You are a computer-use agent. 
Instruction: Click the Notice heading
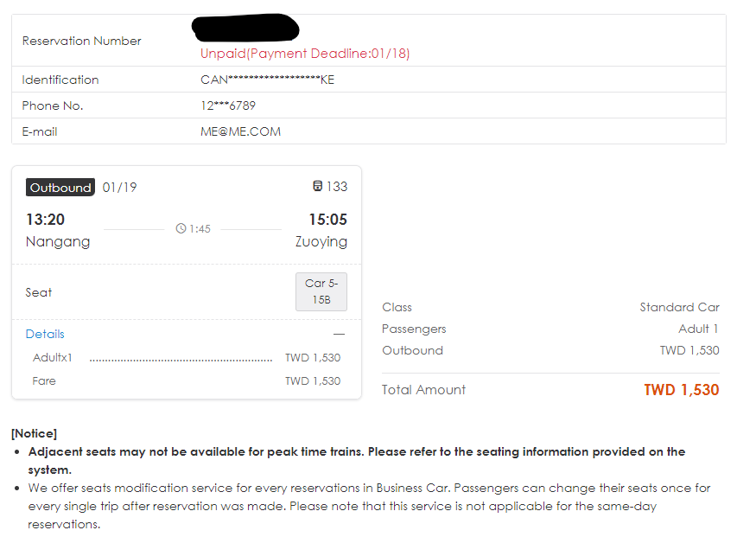point(34,433)
